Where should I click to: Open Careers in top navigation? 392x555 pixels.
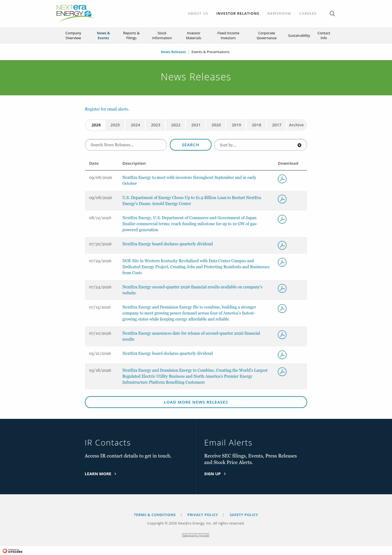click(308, 13)
